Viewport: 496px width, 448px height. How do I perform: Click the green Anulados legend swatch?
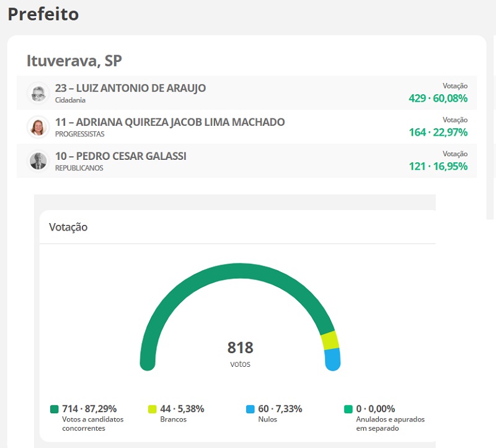pyautogui.click(x=348, y=409)
